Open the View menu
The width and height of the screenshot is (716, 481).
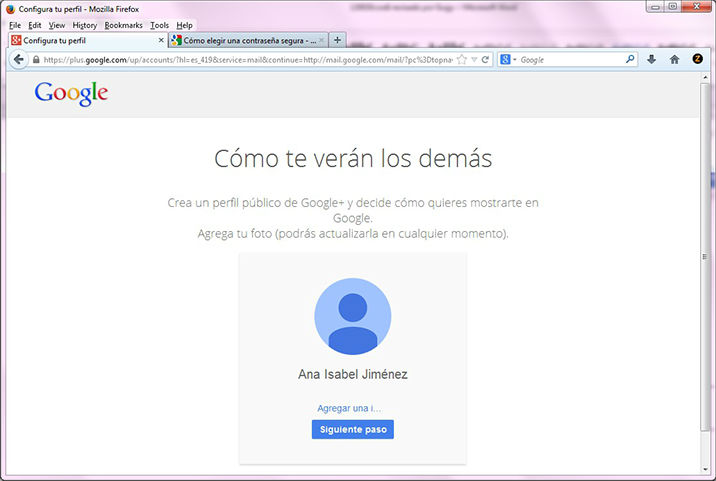57,25
